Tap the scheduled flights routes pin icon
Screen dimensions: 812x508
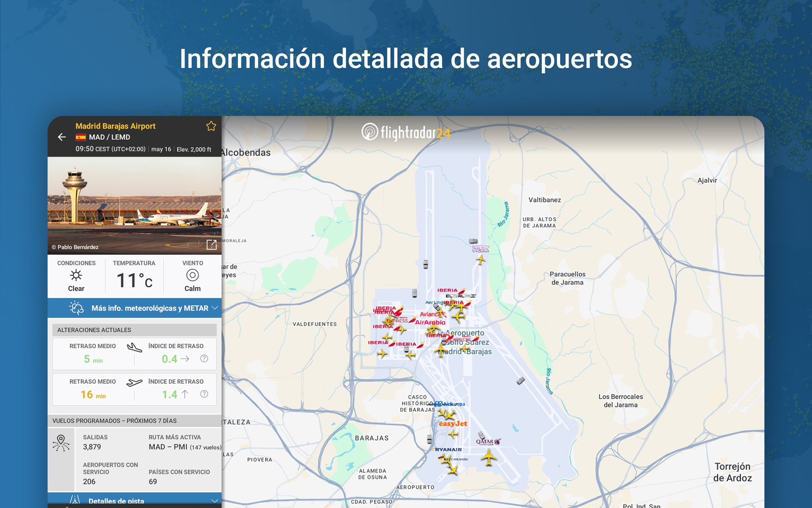[x=61, y=443]
